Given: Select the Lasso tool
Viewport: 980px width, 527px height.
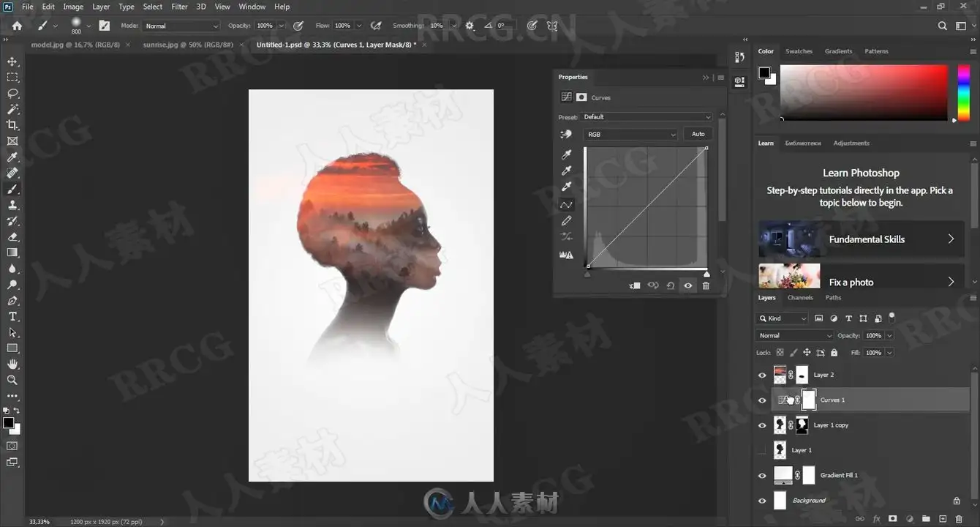Looking at the screenshot, I should point(12,93).
